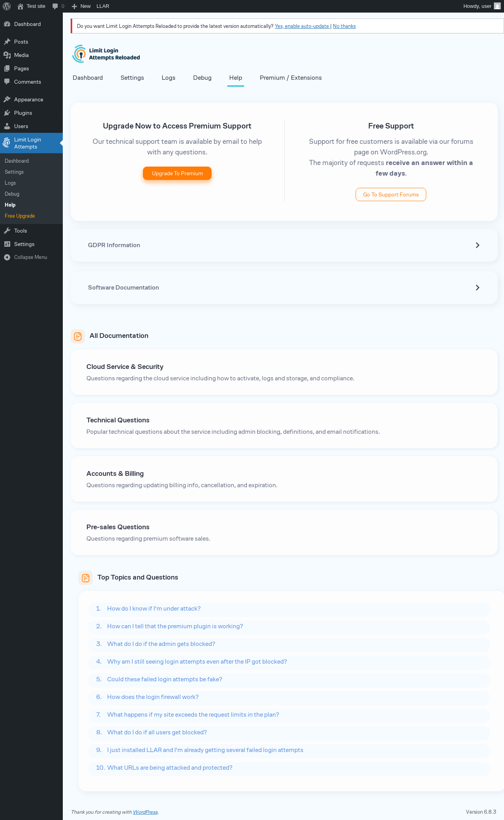Click the WordPress logo icon in admin bar
The height and width of the screenshot is (820, 504).
[7, 6]
